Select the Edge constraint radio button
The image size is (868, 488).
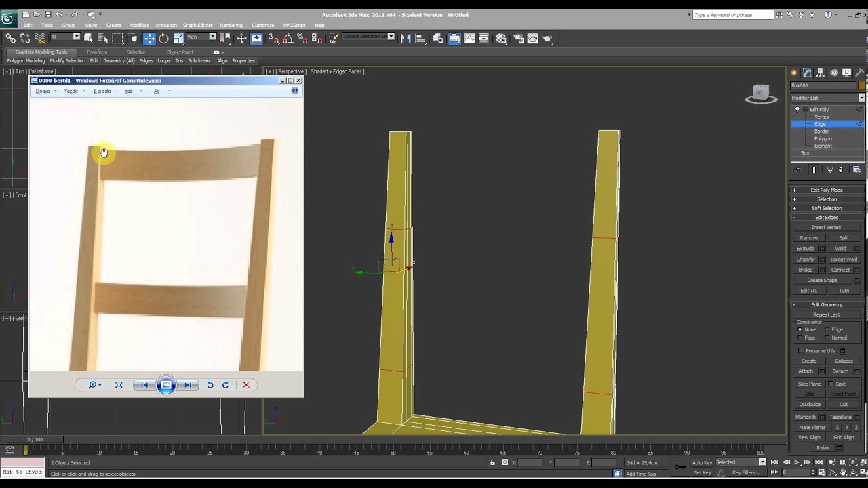click(x=827, y=329)
